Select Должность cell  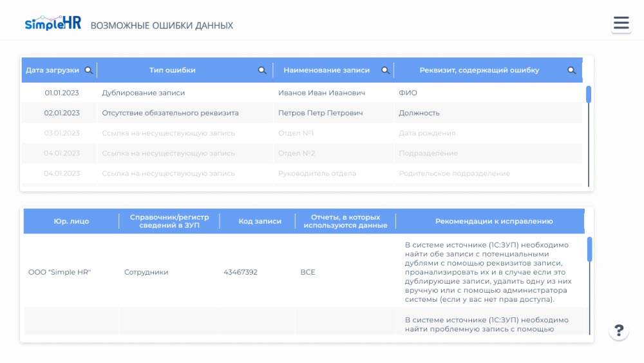(419, 113)
